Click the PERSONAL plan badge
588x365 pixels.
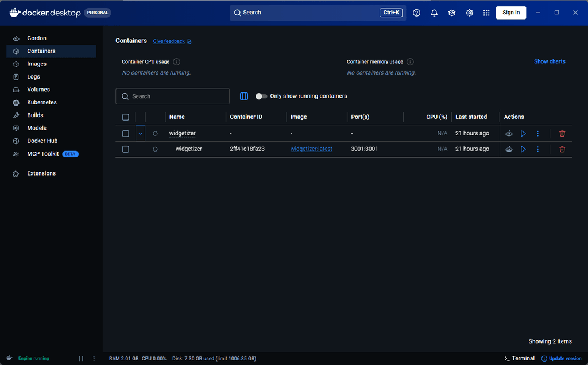click(98, 13)
